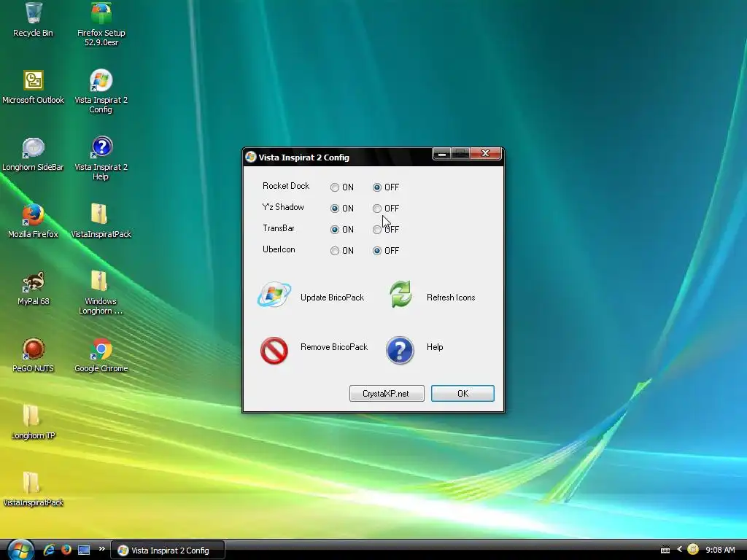
Task: Minimize the Vista Inspirat 2 Config window
Action: pos(442,153)
